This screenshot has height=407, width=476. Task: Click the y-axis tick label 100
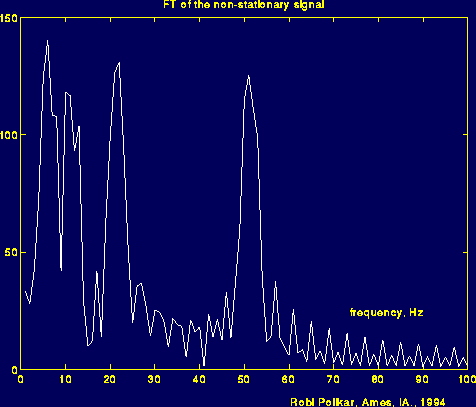(x=9, y=135)
